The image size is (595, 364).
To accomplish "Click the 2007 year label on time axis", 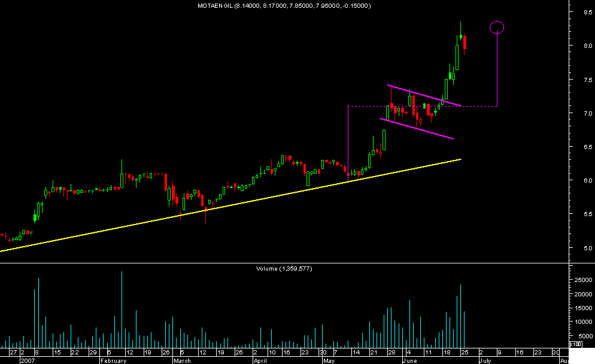I will [28, 360].
